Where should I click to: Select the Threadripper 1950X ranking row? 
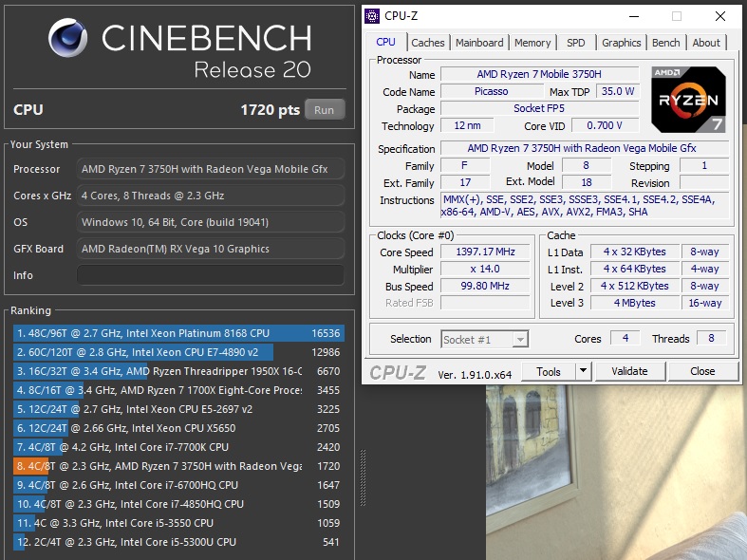coord(178,371)
